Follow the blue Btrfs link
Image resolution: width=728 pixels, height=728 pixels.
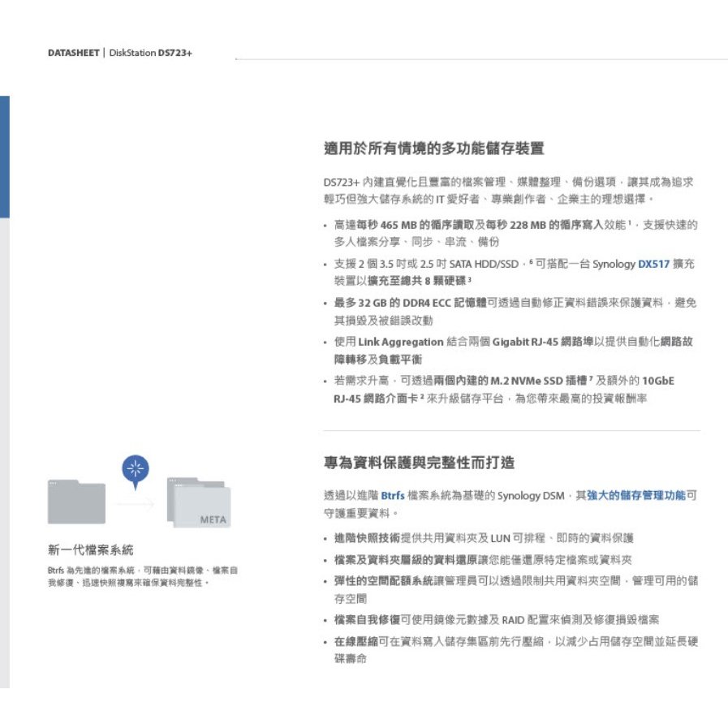tap(393, 496)
